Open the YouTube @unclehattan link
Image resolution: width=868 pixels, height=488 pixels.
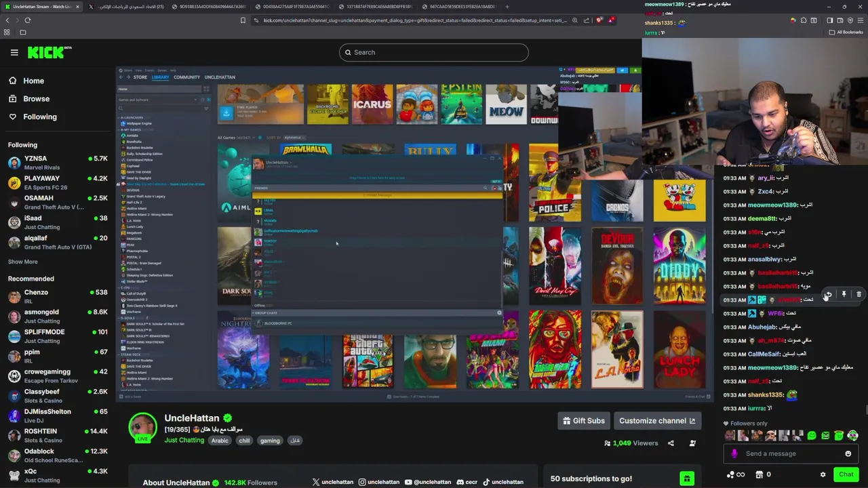tap(428, 482)
